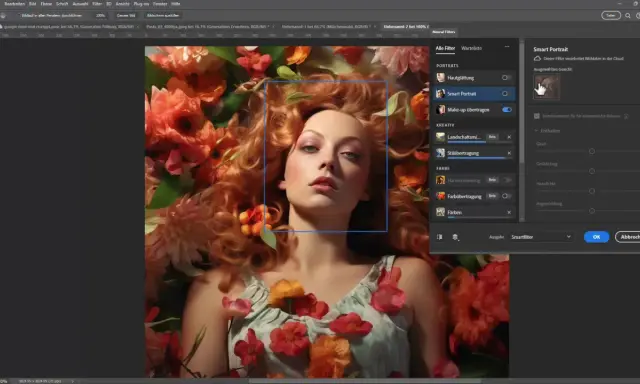Click the search magnifier icon at top right
Viewport: 640px width, 384px height.
pyautogui.click(x=628, y=16)
